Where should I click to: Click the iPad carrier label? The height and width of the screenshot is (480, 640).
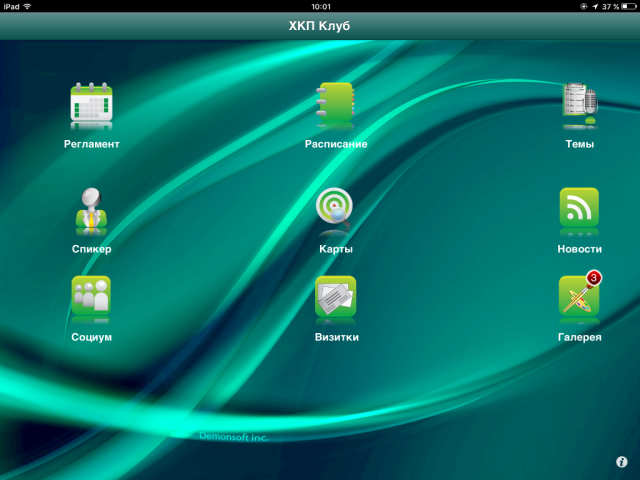tap(11, 7)
